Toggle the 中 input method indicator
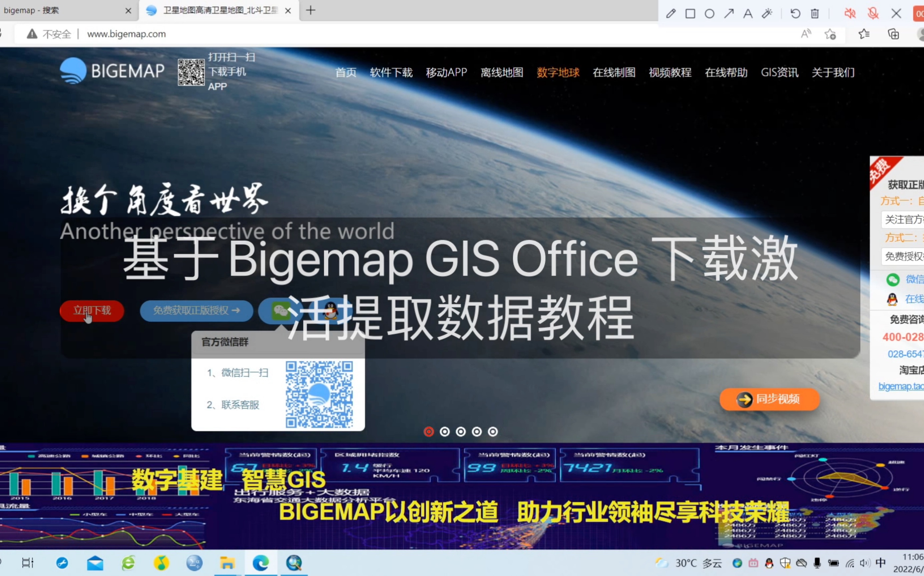Image resolution: width=924 pixels, height=576 pixels. click(x=881, y=563)
